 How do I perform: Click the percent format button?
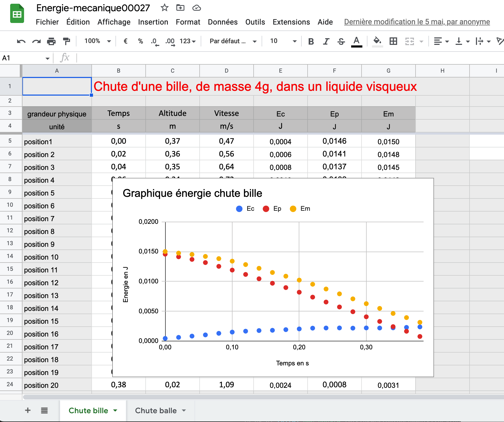click(140, 41)
